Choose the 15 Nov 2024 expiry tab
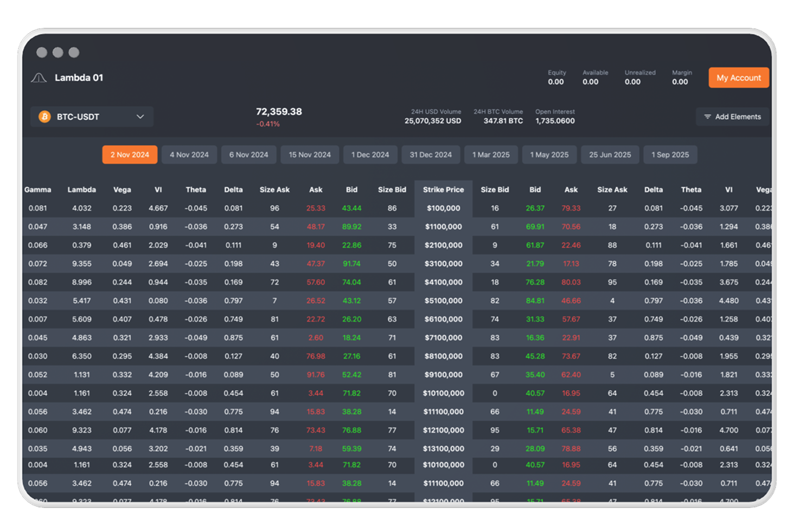806x532 pixels. (309, 155)
